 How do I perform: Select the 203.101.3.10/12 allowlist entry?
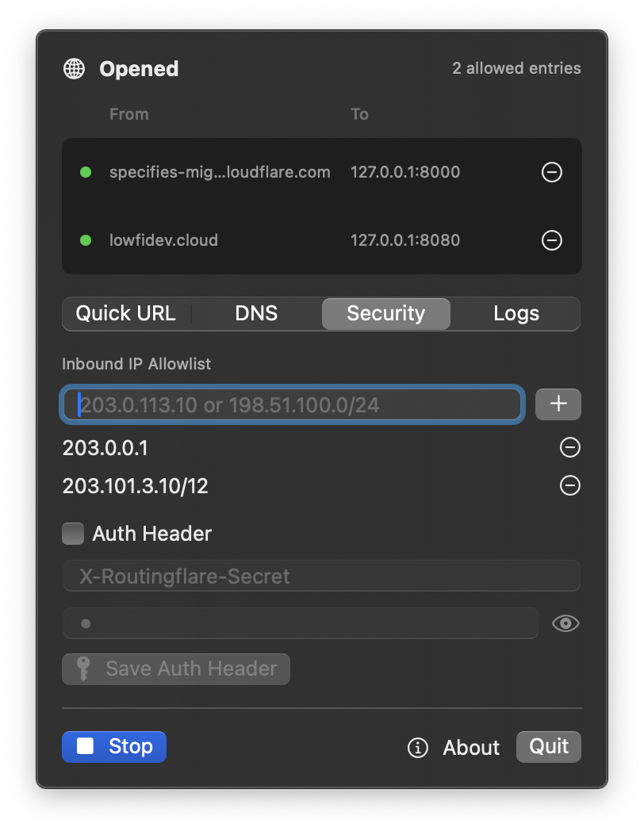pos(135,486)
